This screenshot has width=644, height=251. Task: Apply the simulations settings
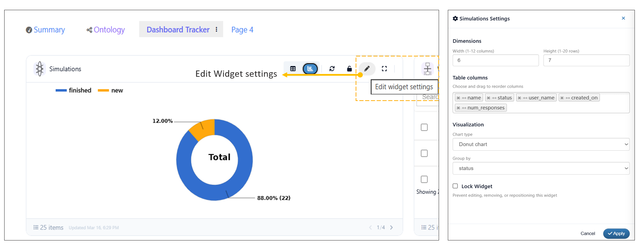pos(616,233)
